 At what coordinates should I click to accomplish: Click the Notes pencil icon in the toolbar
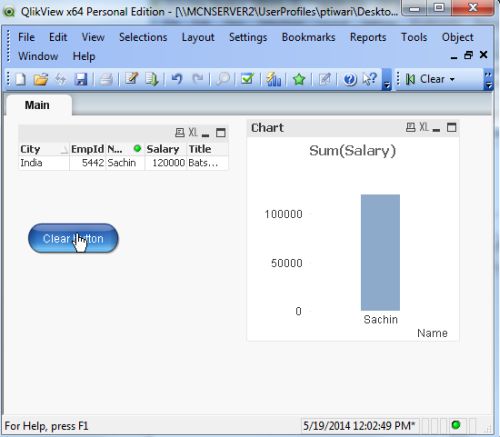pyautogui.click(x=325, y=79)
